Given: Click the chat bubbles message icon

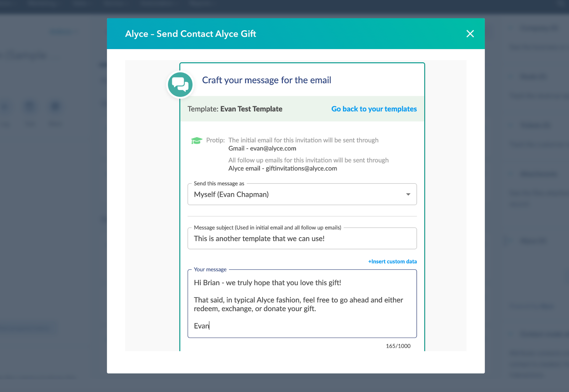Looking at the screenshot, I should pos(180,85).
